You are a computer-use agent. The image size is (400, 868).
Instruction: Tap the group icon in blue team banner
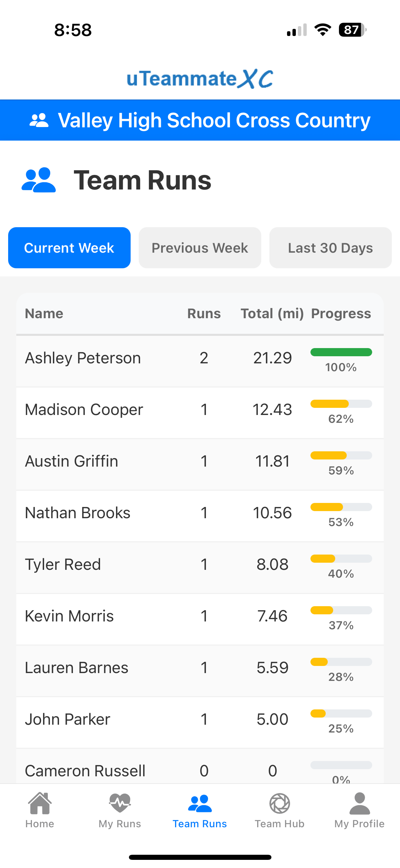click(x=39, y=120)
